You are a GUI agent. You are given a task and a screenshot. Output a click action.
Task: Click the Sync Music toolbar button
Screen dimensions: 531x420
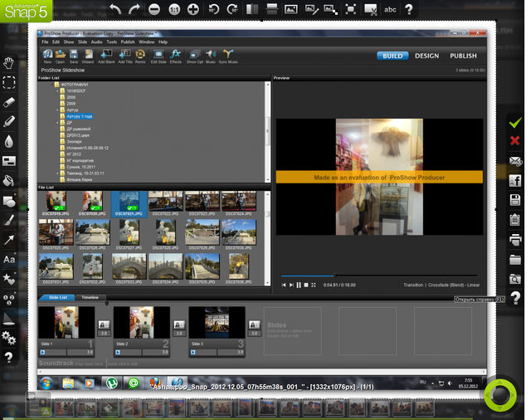pyautogui.click(x=228, y=56)
